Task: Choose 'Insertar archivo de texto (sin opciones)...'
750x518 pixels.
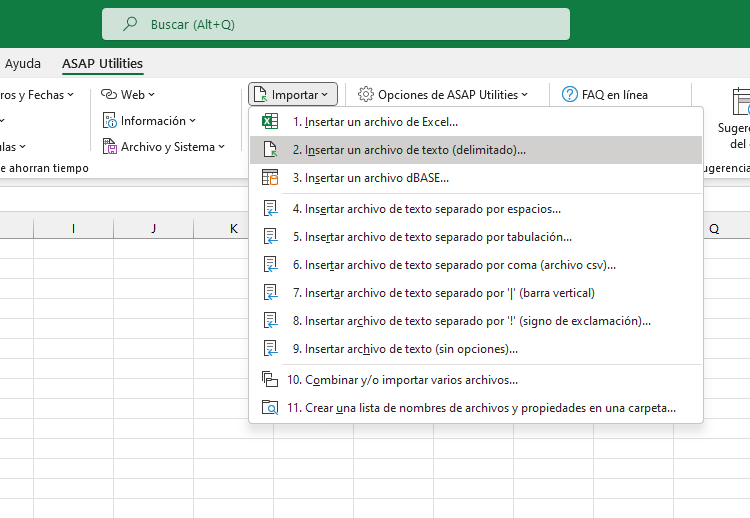Action: pyautogui.click(x=476, y=349)
